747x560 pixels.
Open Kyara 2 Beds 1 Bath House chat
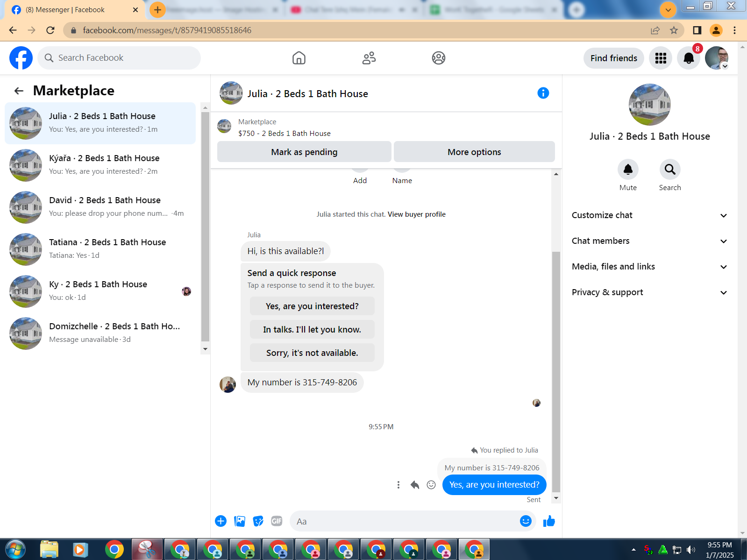tap(100, 165)
